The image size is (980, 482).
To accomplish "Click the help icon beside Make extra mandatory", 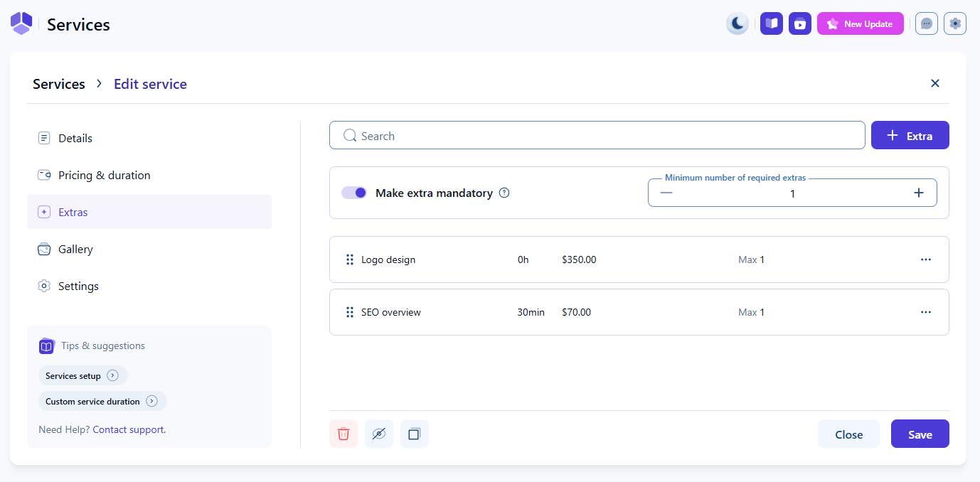I will [504, 193].
